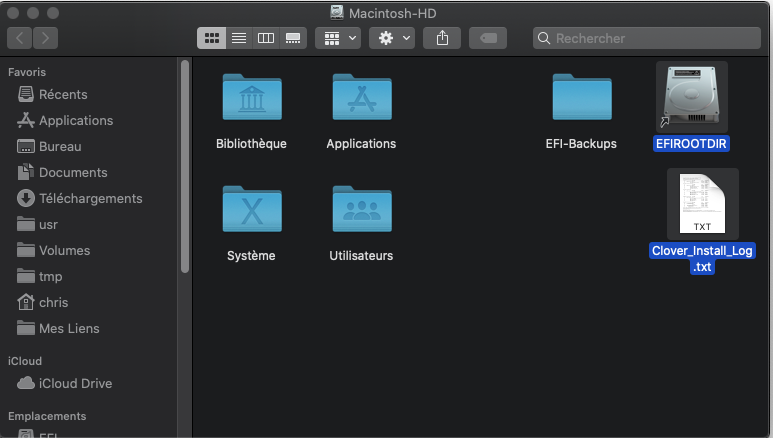Click the Système folder name label
This screenshot has height=438, width=773.
[251, 256]
